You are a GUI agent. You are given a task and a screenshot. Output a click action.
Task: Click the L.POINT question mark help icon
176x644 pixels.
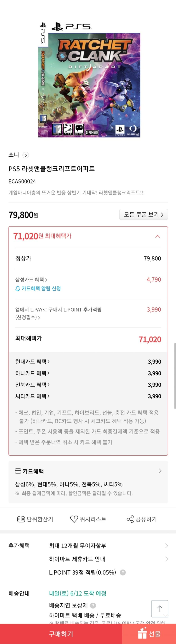[x=123, y=573]
